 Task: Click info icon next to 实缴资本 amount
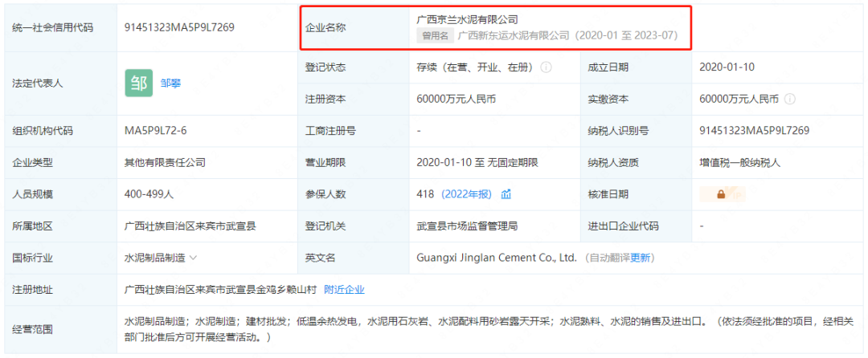tap(790, 100)
